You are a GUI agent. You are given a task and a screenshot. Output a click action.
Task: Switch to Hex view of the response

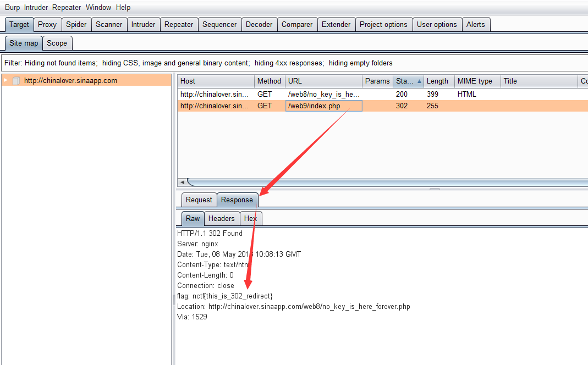point(250,218)
